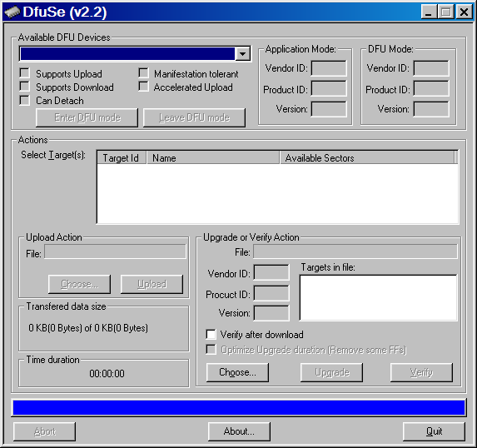Click the Targets in file list box
477x448 pixels.
pyautogui.click(x=379, y=298)
